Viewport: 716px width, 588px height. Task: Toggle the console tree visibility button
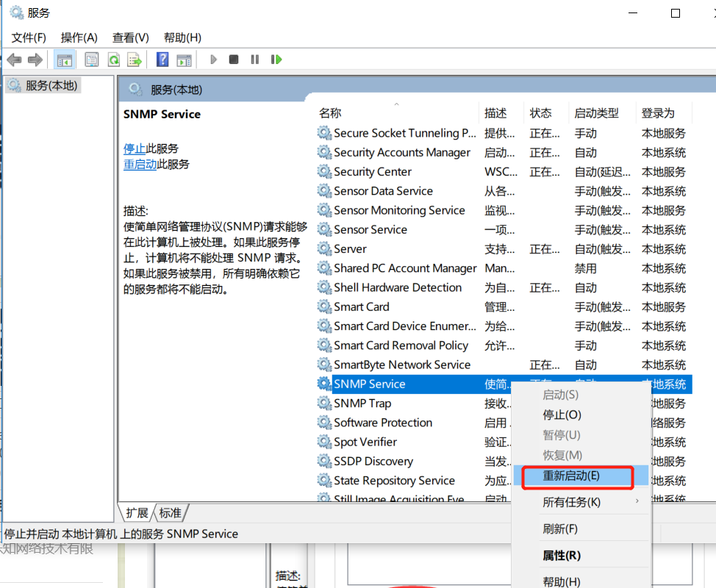(x=64, y=59)
